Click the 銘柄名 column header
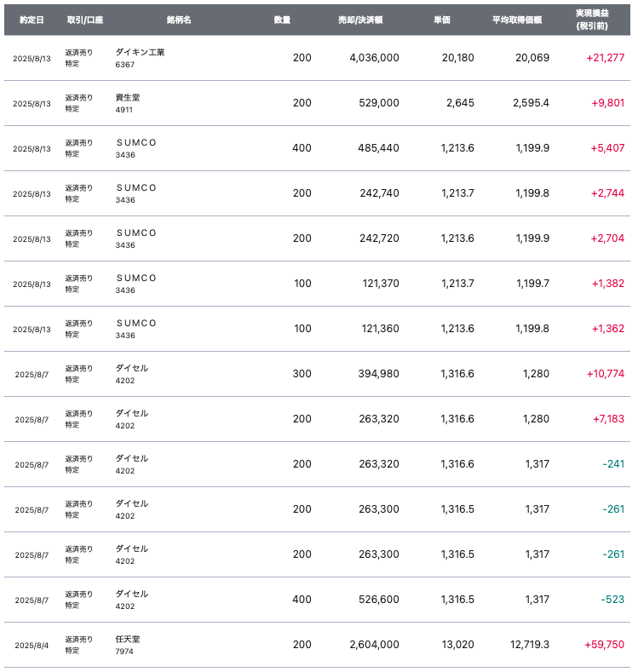This screenshot has width=638, height=672. click(x=179, y=20)
